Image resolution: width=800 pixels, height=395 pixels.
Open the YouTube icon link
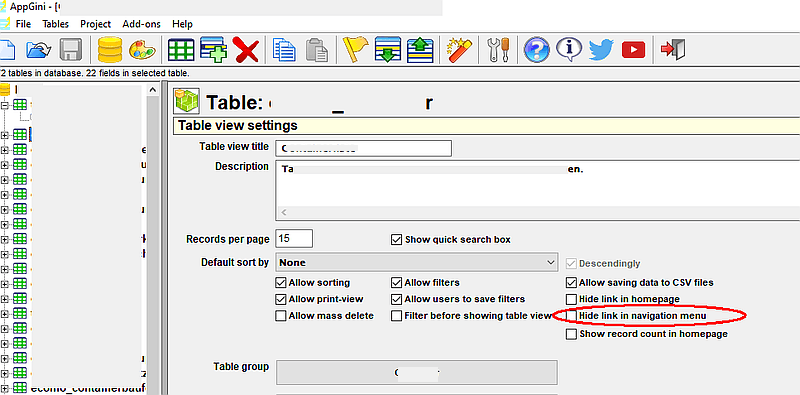(x=633, y=50)
